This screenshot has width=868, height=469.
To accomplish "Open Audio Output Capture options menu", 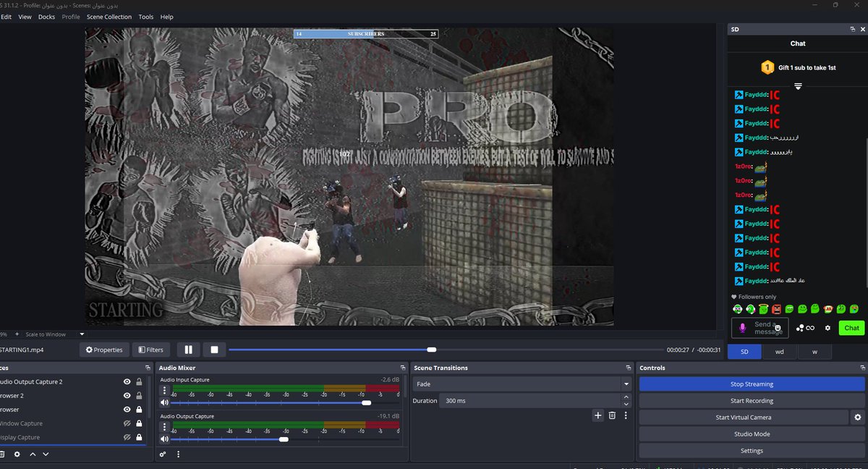I will 164,427.
